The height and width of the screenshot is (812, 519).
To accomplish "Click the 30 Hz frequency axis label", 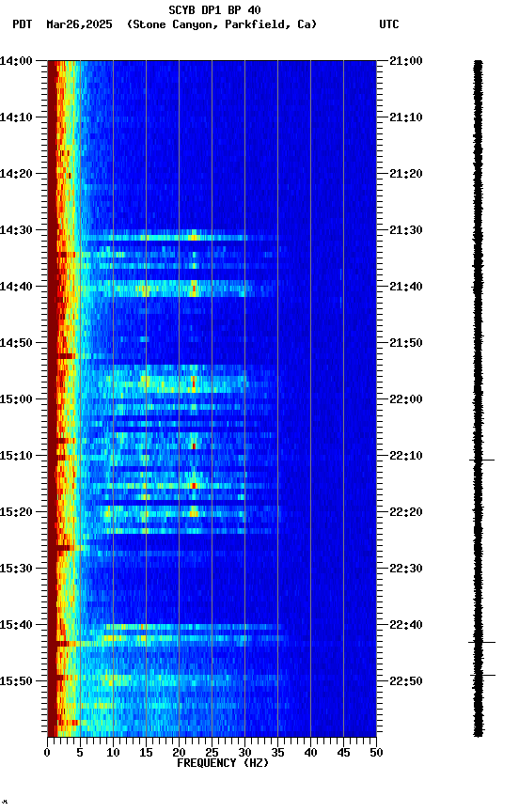I will point(244,753).
